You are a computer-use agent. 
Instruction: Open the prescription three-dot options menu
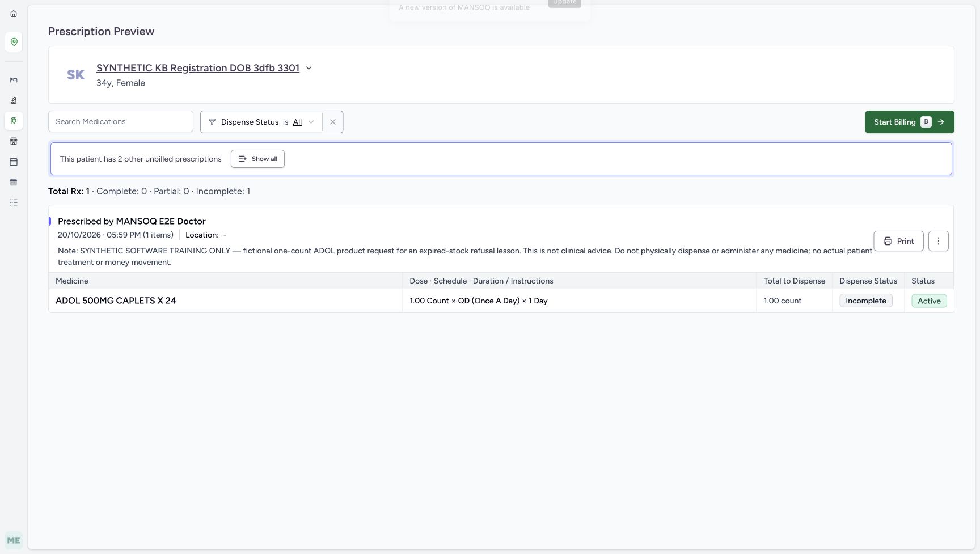click(x=939, y=241)
